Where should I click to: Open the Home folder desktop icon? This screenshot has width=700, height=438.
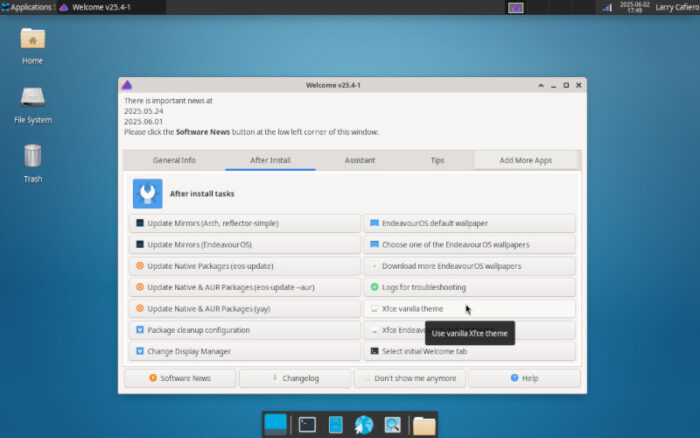tap(33, 46)
